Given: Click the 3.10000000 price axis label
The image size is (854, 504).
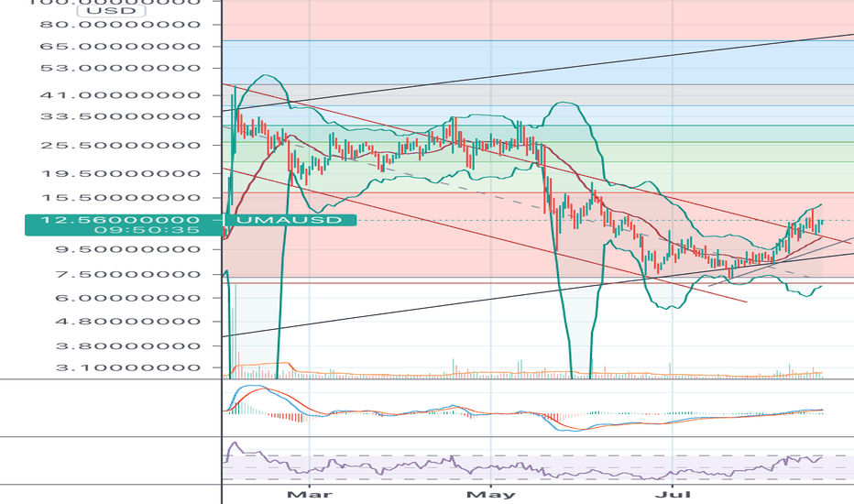Looking at the screenshot, I should 127,367.
